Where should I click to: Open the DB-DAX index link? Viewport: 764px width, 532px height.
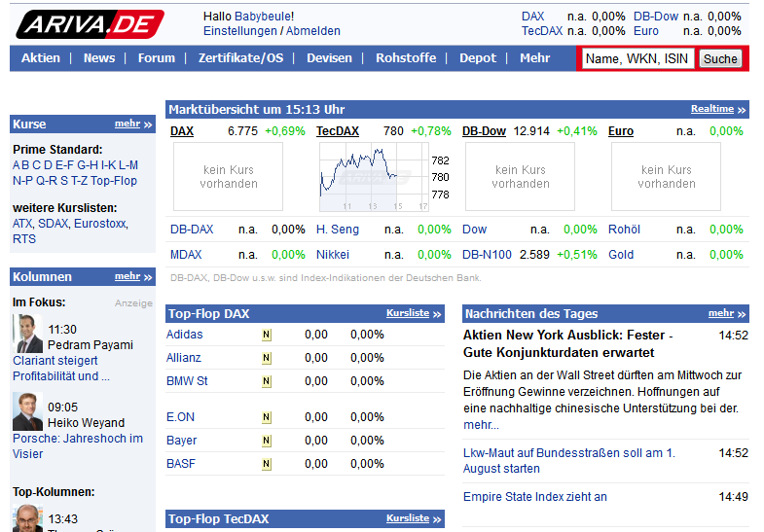[192, 230]
